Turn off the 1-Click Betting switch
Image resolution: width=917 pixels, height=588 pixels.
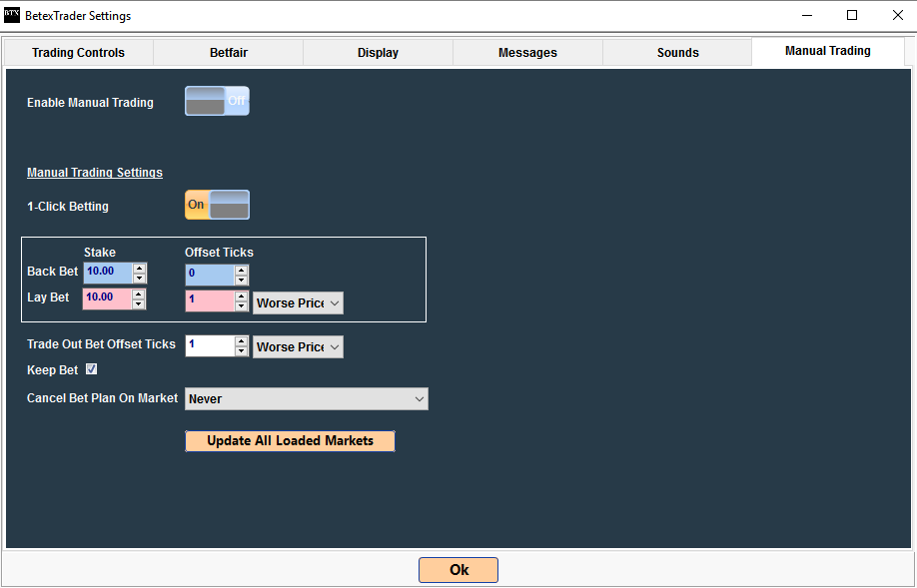coord(217,205)
